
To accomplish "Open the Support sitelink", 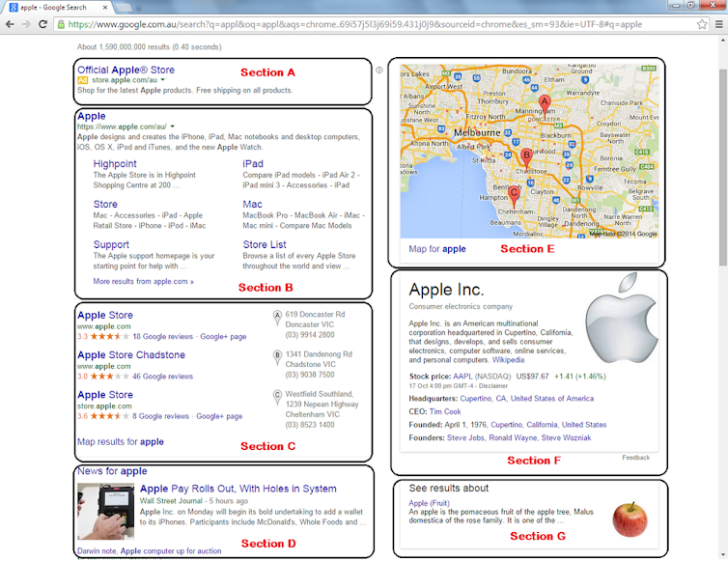I will click(x=111, y=244).
